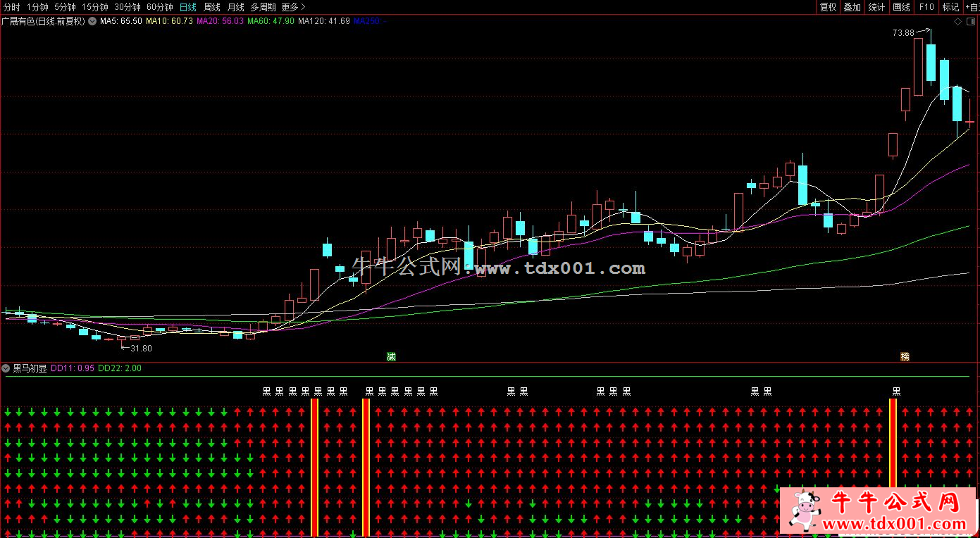Switch to the 日线 daily chart tab
This screenshot has width=980, height=538.
click(187, 7)
